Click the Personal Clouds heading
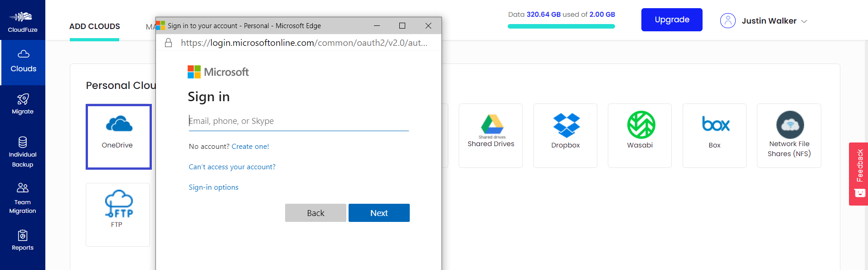Viewport: 868px width, 270px height. click(121, 85)
